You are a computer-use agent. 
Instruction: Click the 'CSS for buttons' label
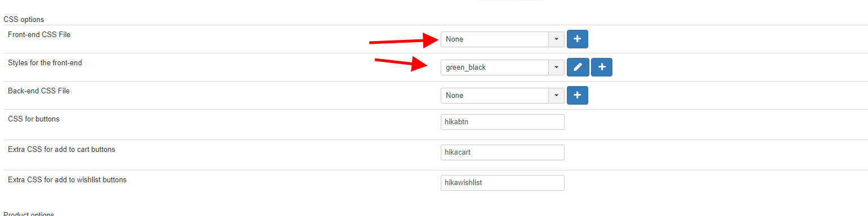tap(34, 119)
